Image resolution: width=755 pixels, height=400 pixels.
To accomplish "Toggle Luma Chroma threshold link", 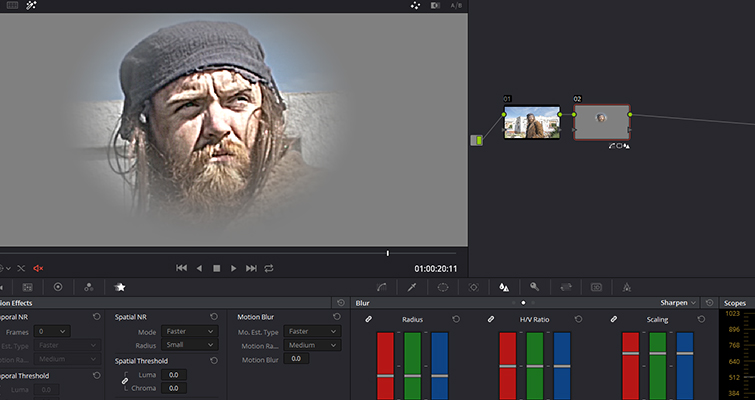I will 125,381.
